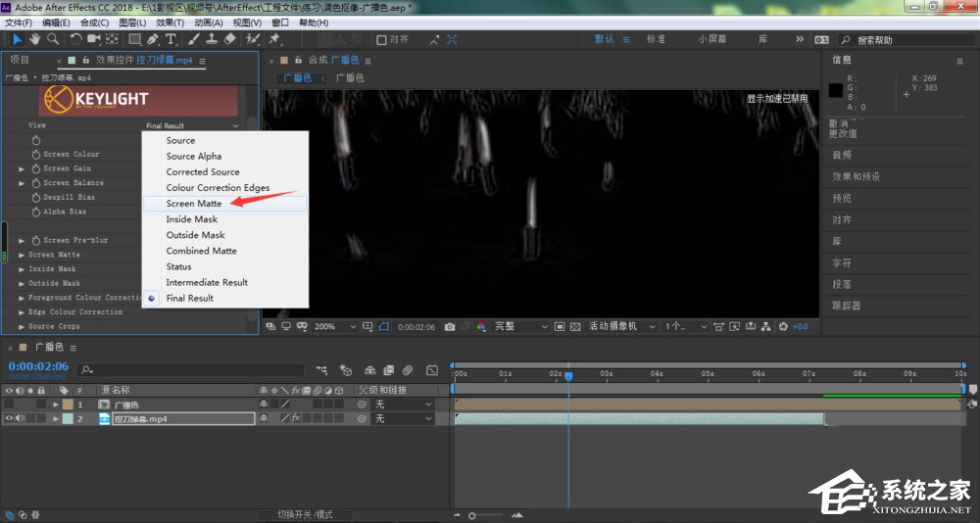The height and width of the screenshot is (523, 980).
Task: Take a snapshot with the camera icon
Action: 449,326
